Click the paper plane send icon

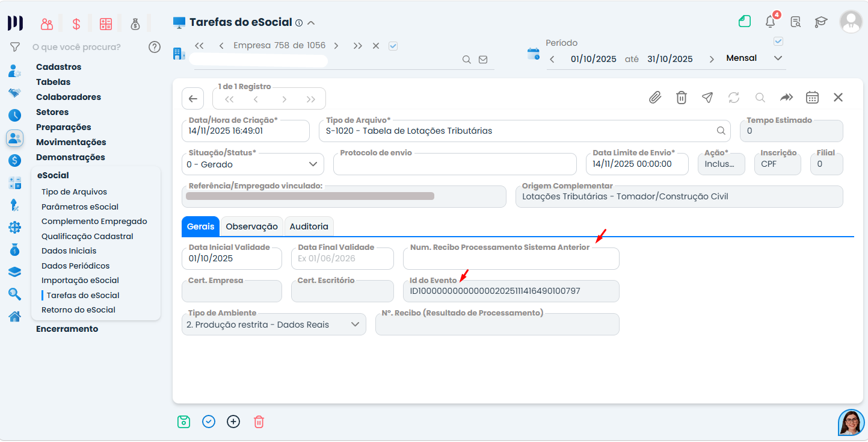click(x=707, y=98)
